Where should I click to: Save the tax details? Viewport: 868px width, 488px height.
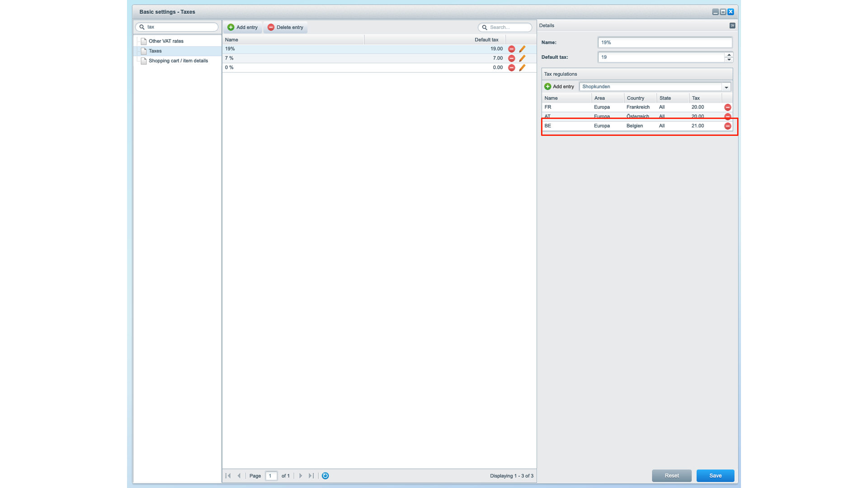(x=715, y=476)
